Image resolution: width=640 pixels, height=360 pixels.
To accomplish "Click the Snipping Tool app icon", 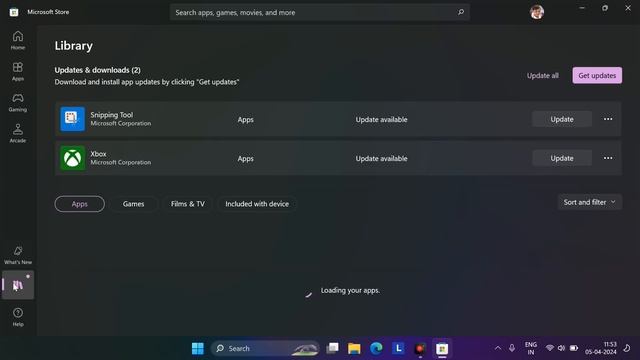I will (x=72, y=119).
